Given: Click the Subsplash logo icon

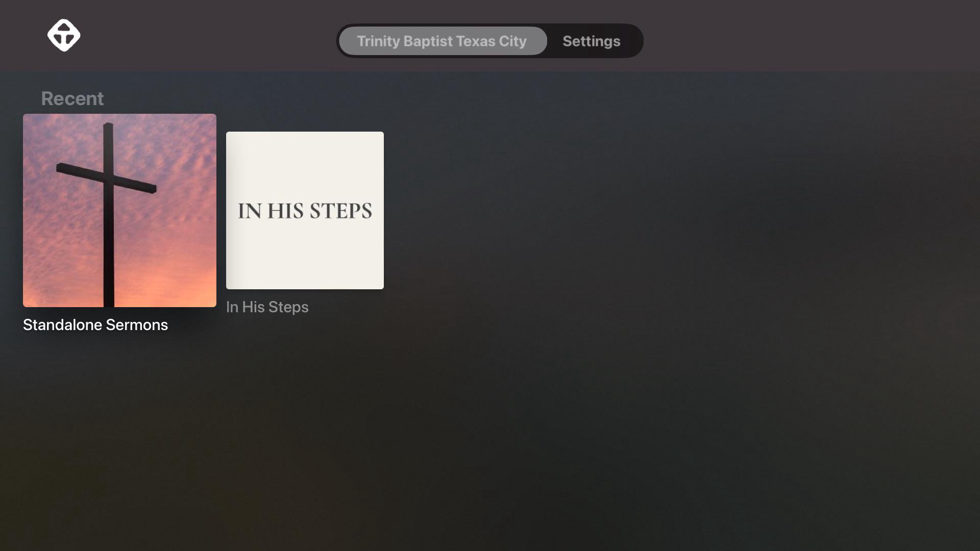Looking at the screenshot, I should (x=64, y=35).
